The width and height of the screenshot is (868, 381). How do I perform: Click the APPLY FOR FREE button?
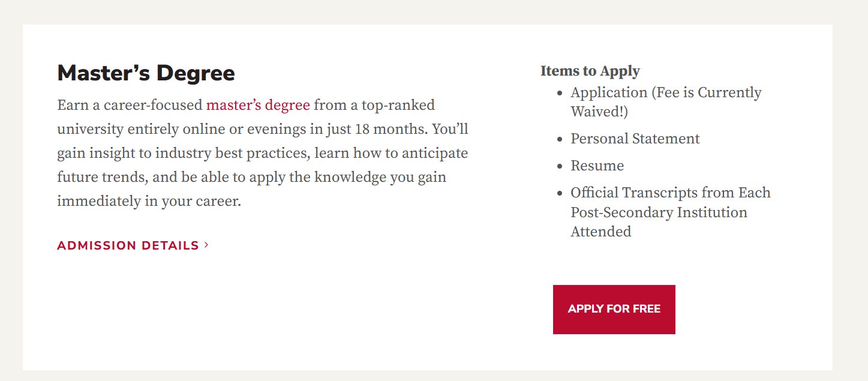click(x=614, y=309)
